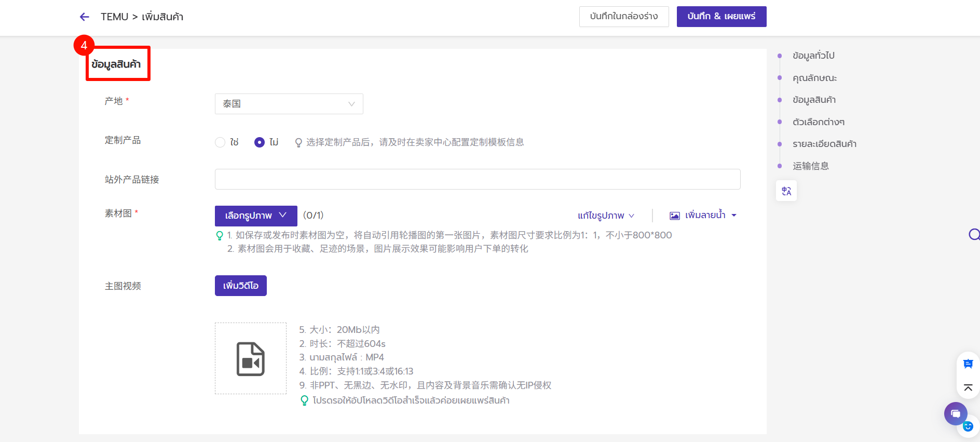Click the TEMU breadcrumb link
The height and width of the screenshot is (442, 980).
click(114, 17)
